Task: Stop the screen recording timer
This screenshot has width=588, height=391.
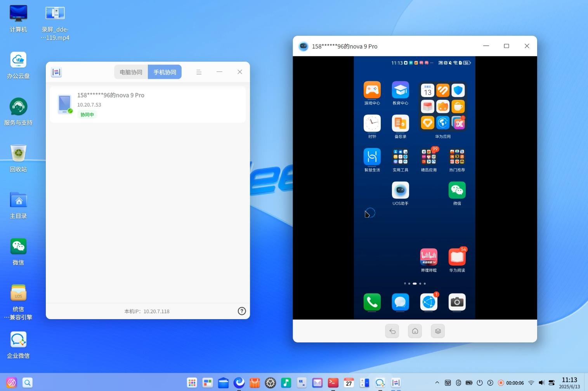Action: point(511,383)
